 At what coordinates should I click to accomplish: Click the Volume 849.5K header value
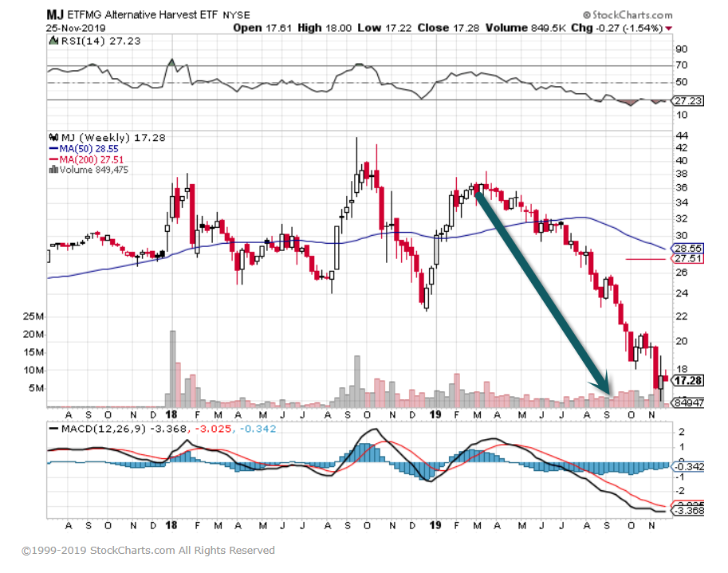(x=525, y=28)
